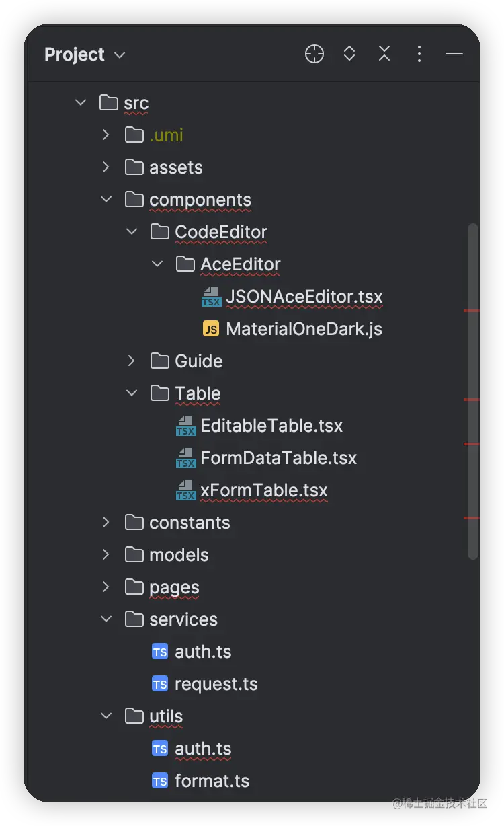
Task: Collapse the services folder
Action: (x=106, y=619)
